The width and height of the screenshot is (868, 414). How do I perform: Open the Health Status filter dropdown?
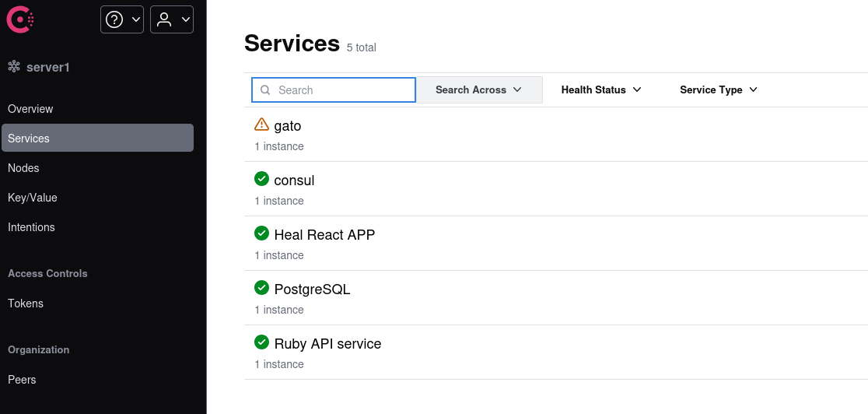pyautogui.click(x=601, y=90)
